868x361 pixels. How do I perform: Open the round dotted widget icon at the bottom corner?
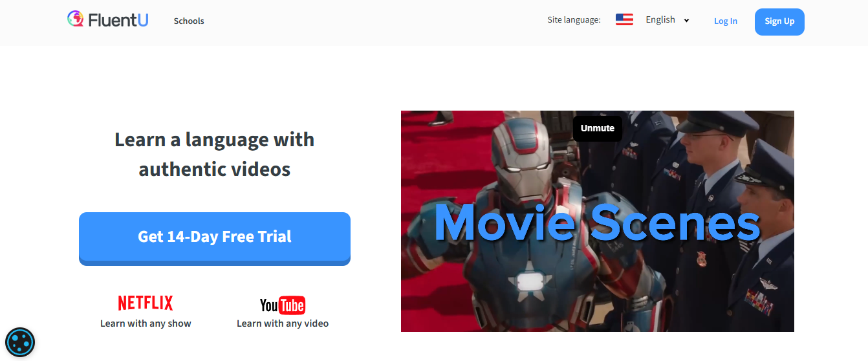[20, 343]
